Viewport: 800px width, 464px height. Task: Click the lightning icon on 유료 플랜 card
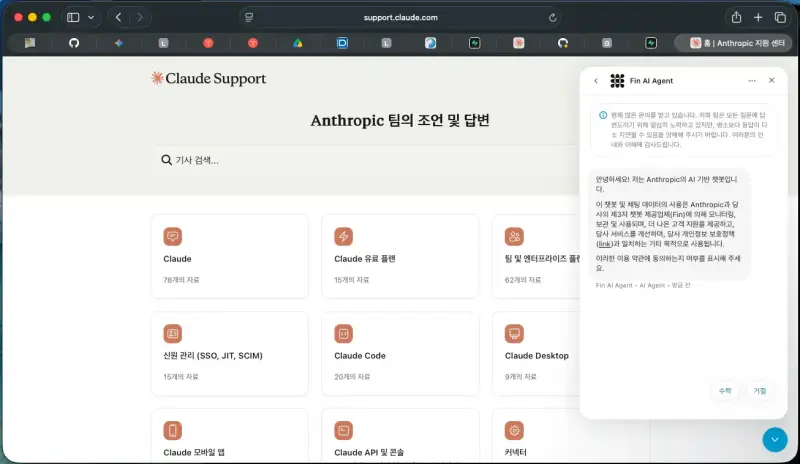tap(343, 236)
